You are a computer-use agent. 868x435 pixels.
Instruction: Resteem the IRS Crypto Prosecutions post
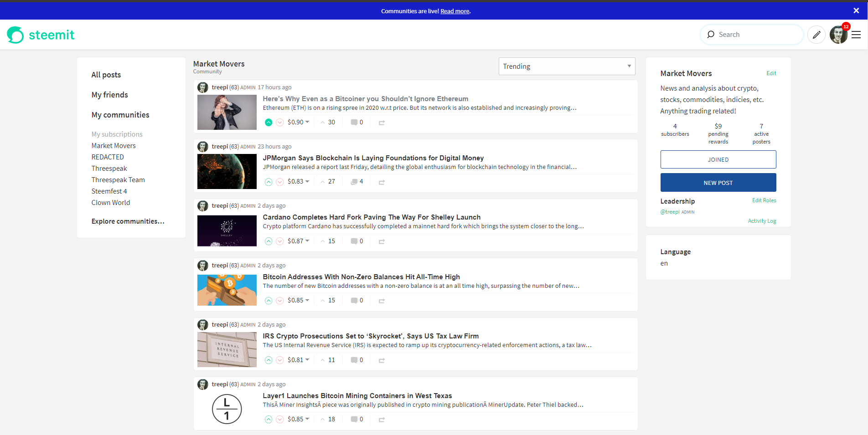[x=382, y=360]
